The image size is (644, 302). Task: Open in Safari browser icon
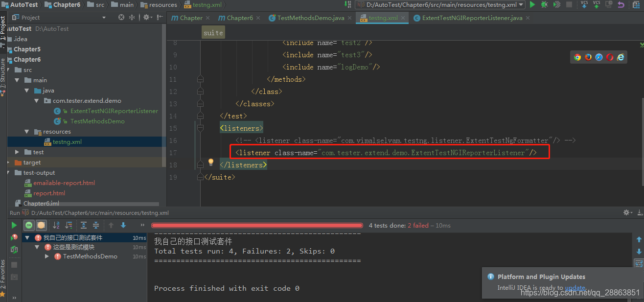599,57
